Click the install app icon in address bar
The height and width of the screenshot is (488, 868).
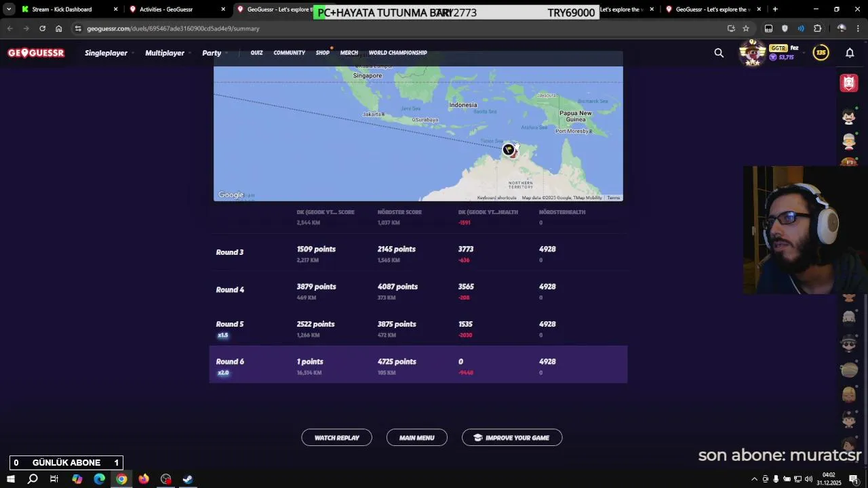click(731, 28)
